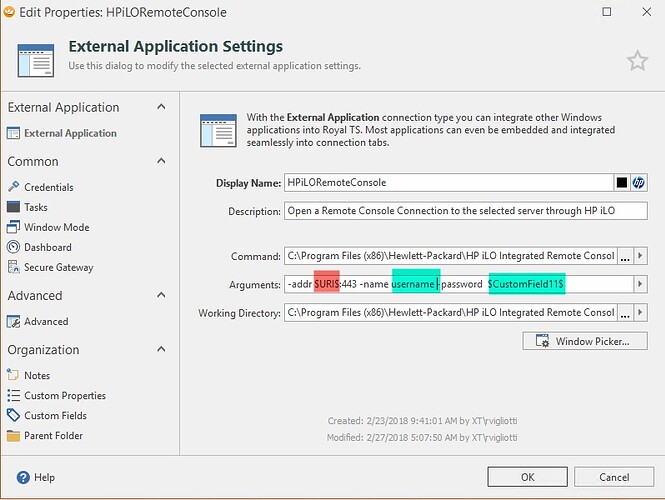Click the favorite star icon
Image resolution: width=665 pixels, height=500 pixels.
coord(637,61)
